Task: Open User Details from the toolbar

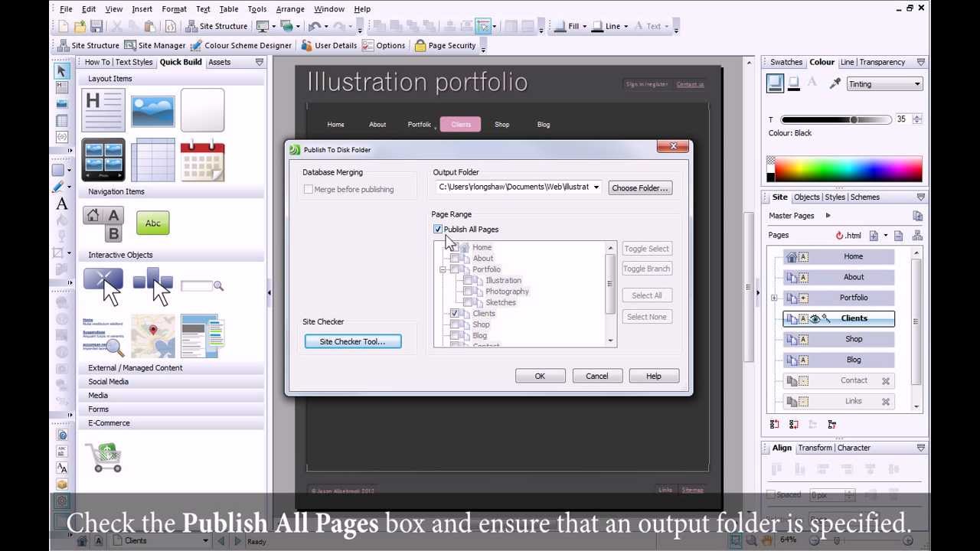Action: click(x=329, y=46)
